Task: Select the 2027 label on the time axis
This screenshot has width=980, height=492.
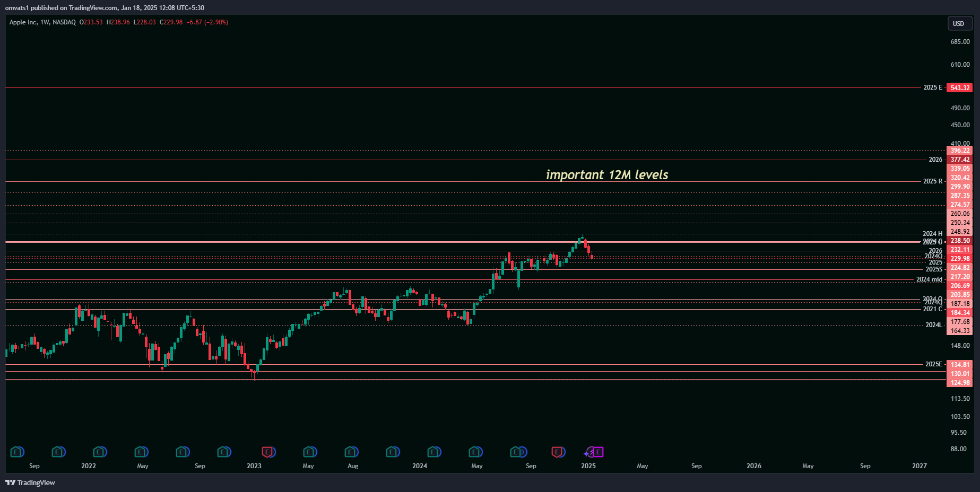Action: (920, 466)
